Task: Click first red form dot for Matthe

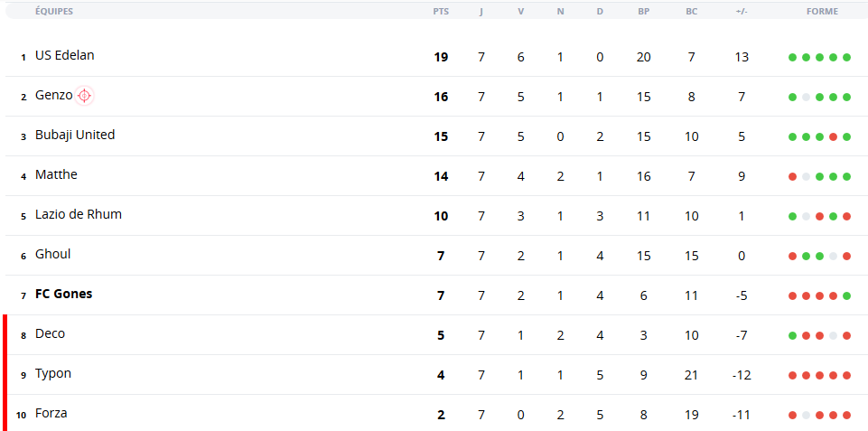Action: click(792, 177)
